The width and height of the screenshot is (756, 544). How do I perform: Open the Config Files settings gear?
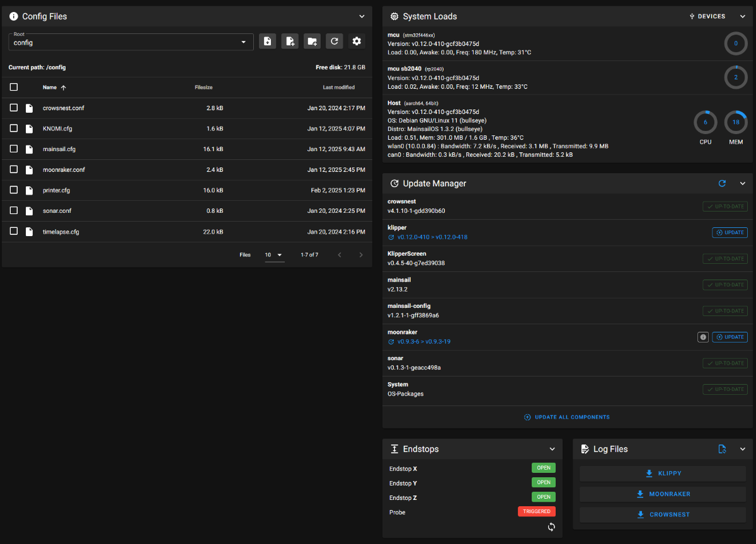click(x=357, y=42)
